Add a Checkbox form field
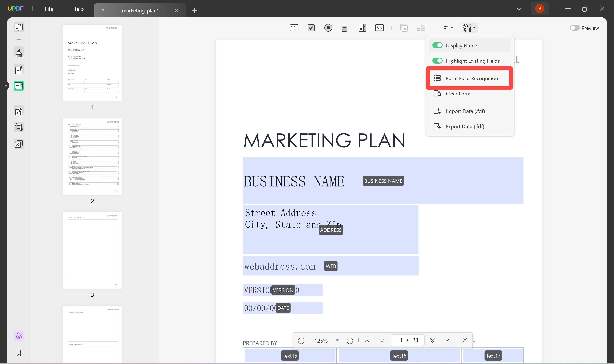 coord(311,27)
